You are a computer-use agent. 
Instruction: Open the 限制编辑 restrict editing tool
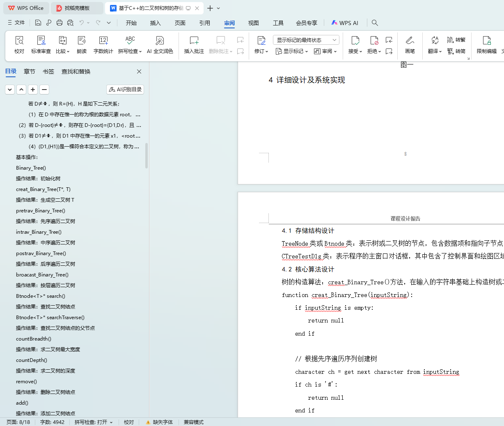point(487,45)
